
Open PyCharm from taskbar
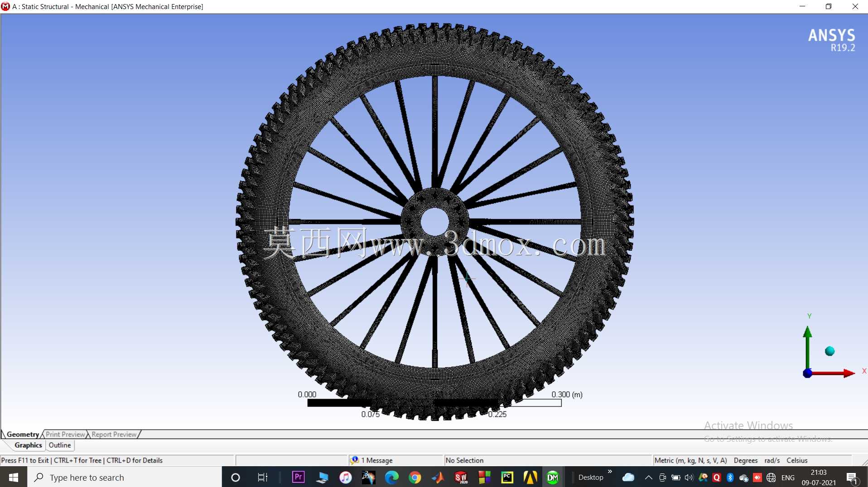coord(507,477)
